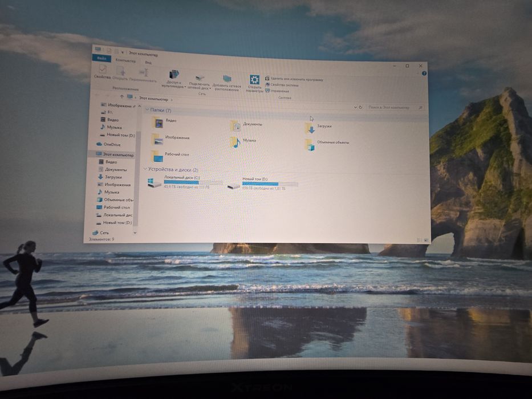This screenshot has height=399, width=532.
Task: Select Объемные объекты in the navigation pane
Action: tap(115, 199)
